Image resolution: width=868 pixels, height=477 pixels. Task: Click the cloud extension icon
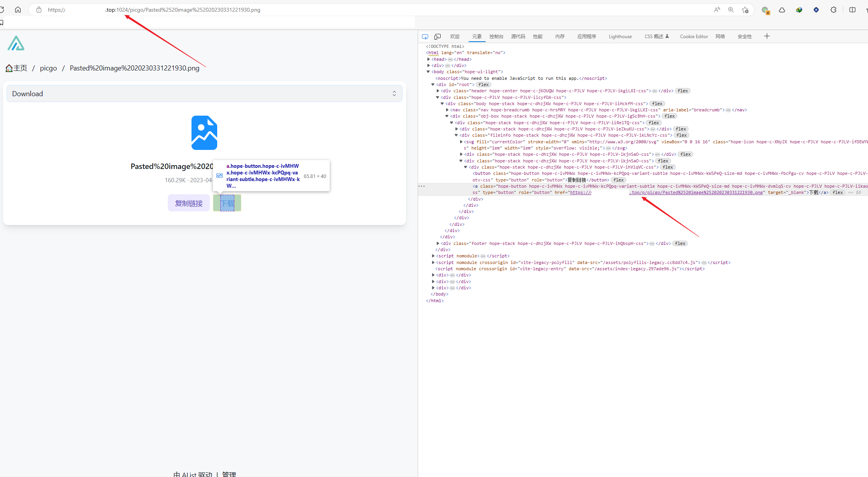tap(782, 10)
